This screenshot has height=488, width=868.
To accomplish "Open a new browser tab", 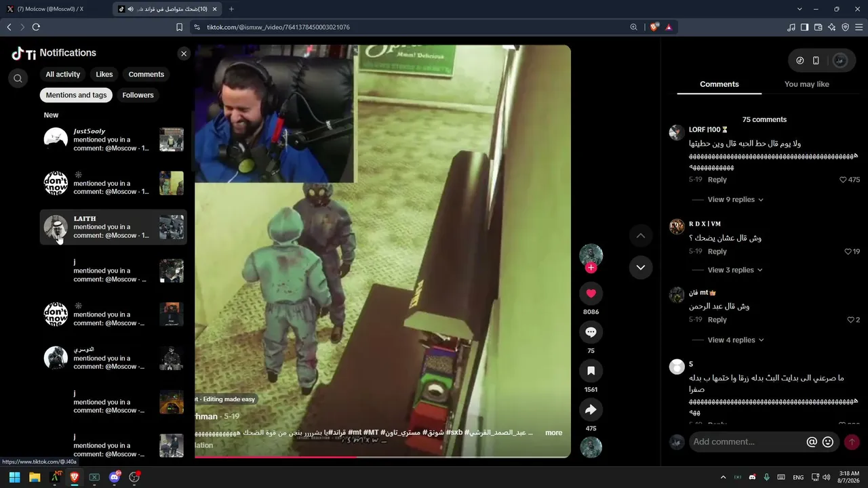I will tap(231, 9).
